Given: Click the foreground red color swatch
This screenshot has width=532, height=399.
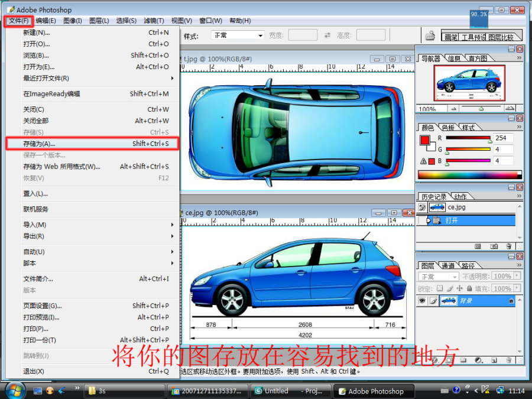Looking at the screenshot, I should tap(424, 140).
